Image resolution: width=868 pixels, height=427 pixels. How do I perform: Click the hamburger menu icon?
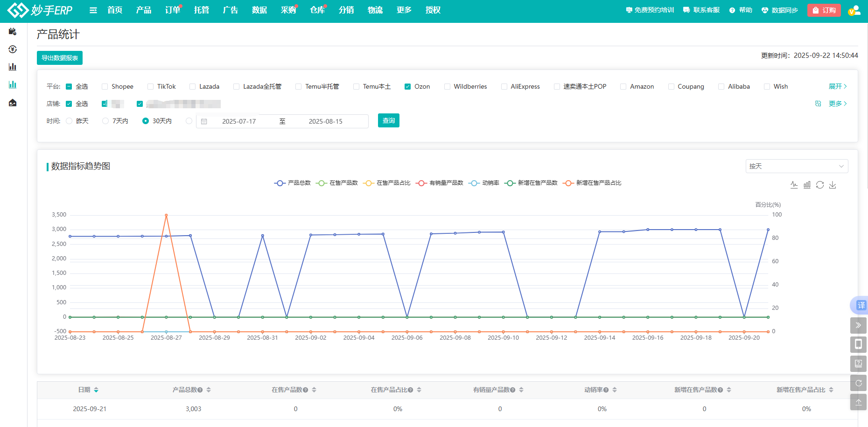click(x=93, y=10)
